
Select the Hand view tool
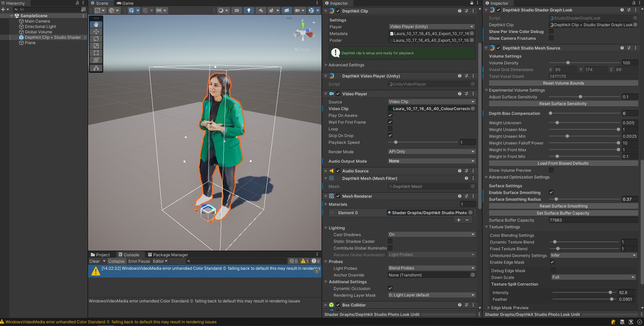(96, 25)
